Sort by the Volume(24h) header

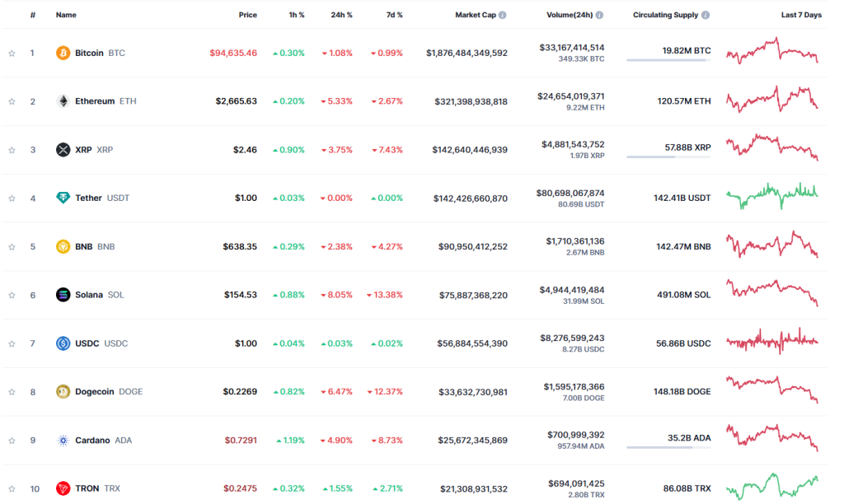(570, 15)
